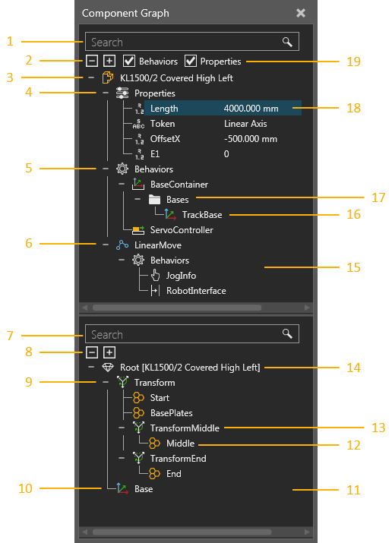Click the search magnifier in upper pane
The width and height of the screenshot is (392, 543).
tap(287, 42)
